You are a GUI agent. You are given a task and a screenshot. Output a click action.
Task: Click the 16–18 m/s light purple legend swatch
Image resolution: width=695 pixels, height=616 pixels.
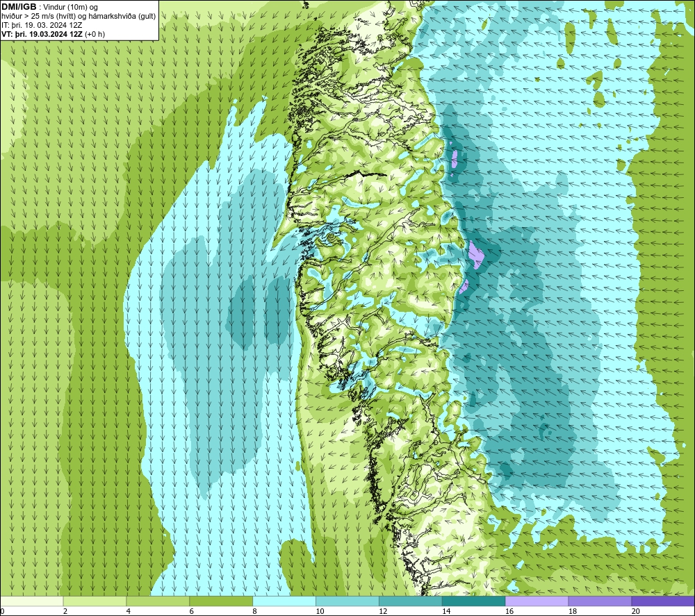pos(537,601)
